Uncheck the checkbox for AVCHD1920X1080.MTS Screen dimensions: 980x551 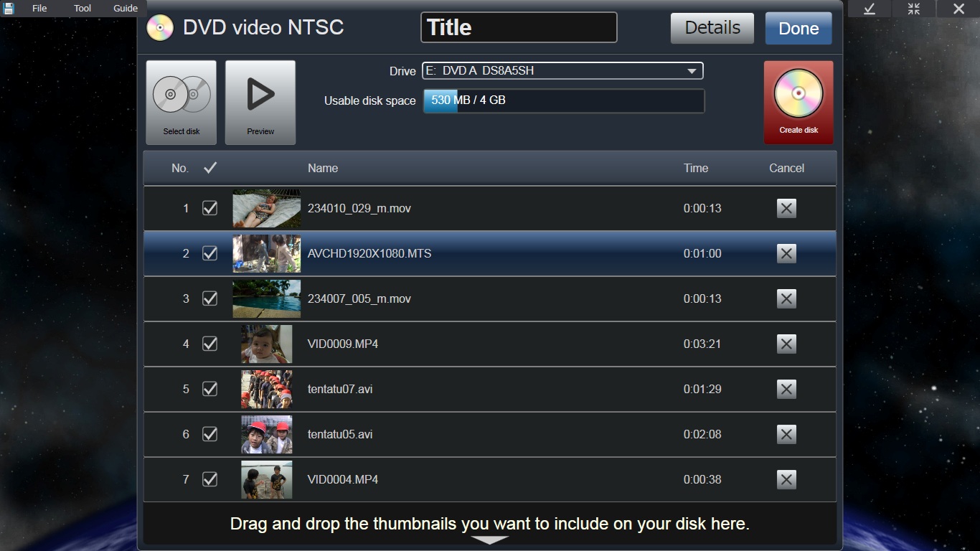tap(209, 253)
